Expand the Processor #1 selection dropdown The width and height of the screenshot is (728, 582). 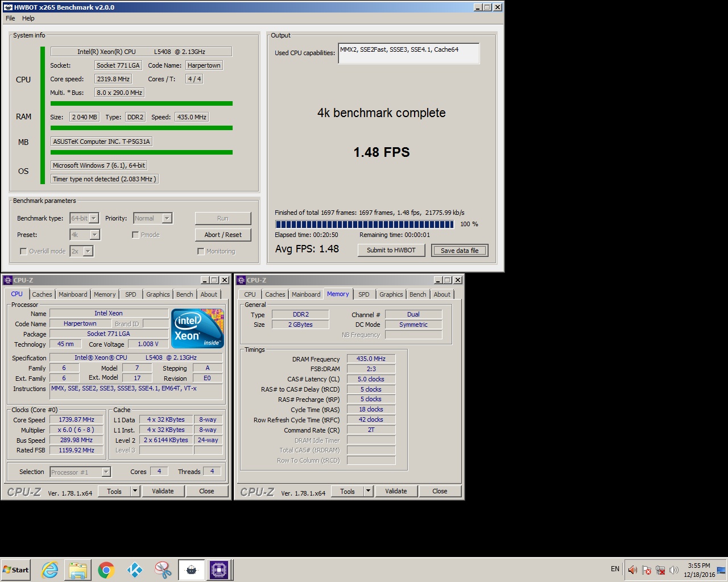point(106,472)
